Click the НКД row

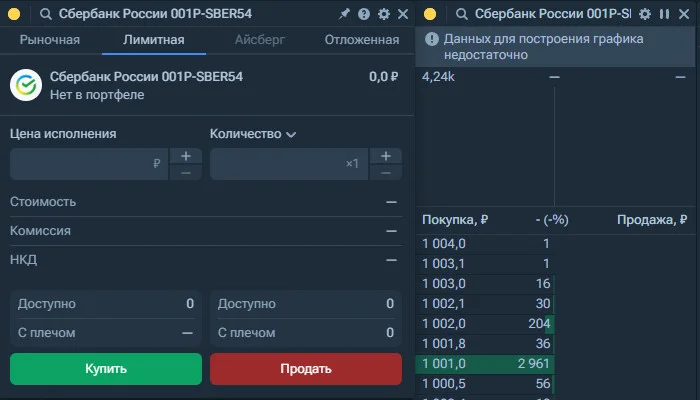click(206, 260)
